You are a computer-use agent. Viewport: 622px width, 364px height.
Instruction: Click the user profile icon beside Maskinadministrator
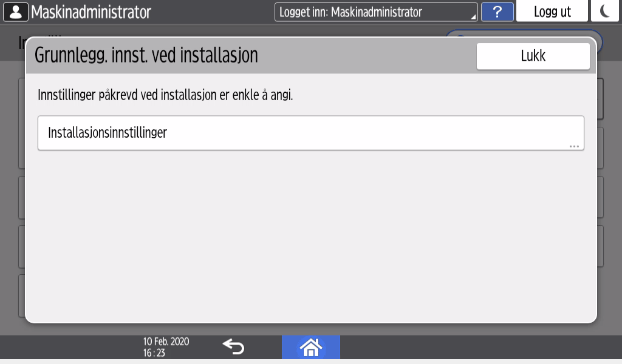click(16, 12)
